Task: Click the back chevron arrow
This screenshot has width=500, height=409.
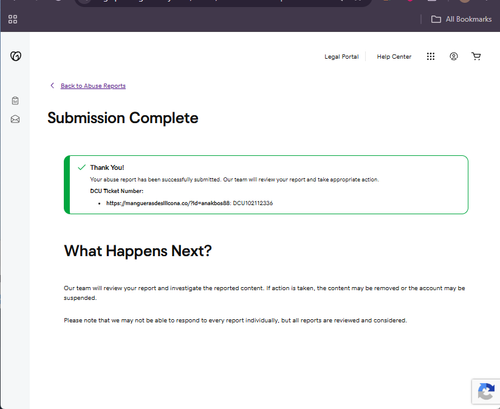Action: point(52,86)
